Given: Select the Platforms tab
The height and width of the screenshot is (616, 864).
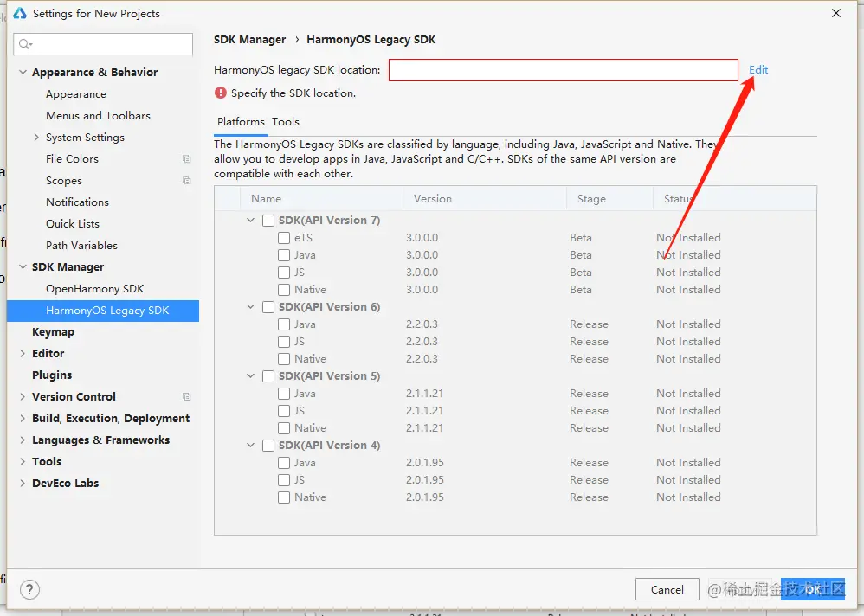Looking at the screenshot, I should (x=241, y=122).
